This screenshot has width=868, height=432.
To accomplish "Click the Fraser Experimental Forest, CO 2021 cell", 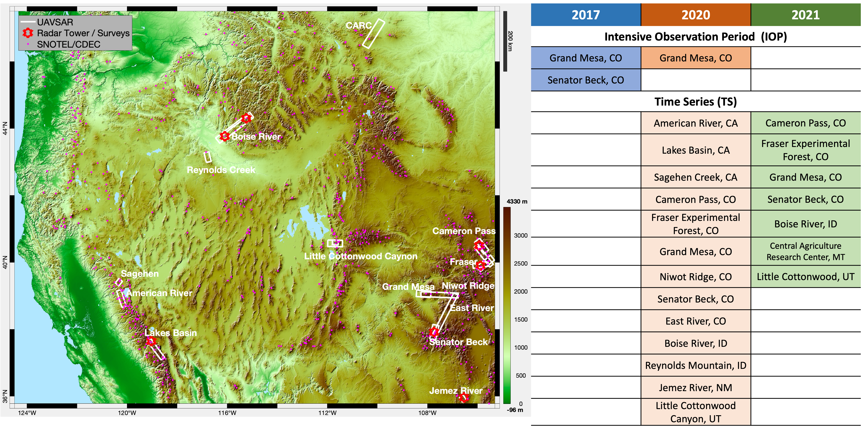I will tap(806, 150).
